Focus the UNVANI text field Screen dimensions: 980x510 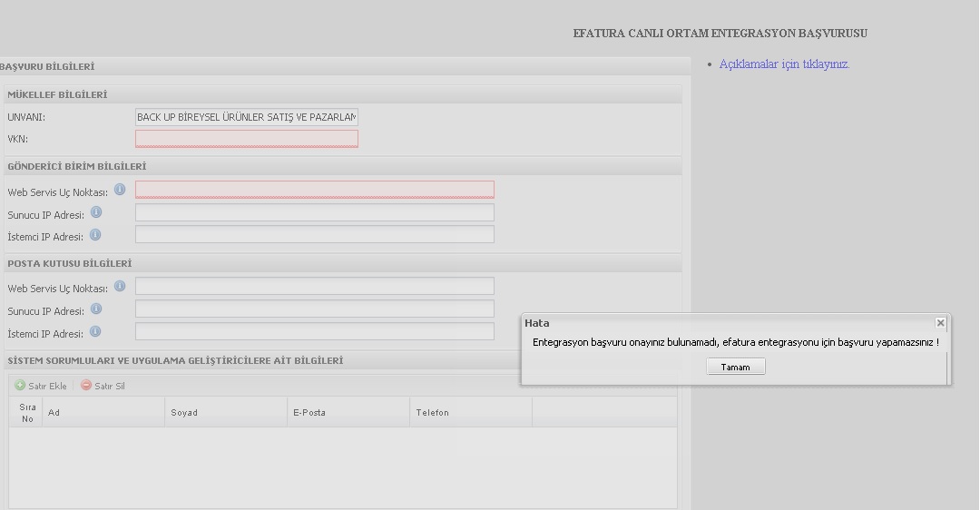(246, 117)
